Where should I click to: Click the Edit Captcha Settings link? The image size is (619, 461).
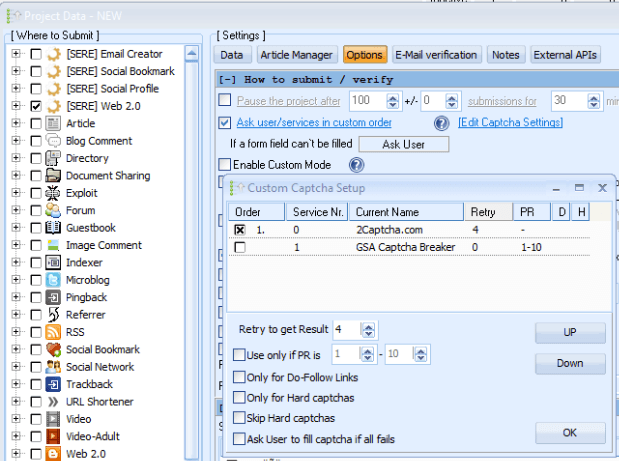(510, 122)
